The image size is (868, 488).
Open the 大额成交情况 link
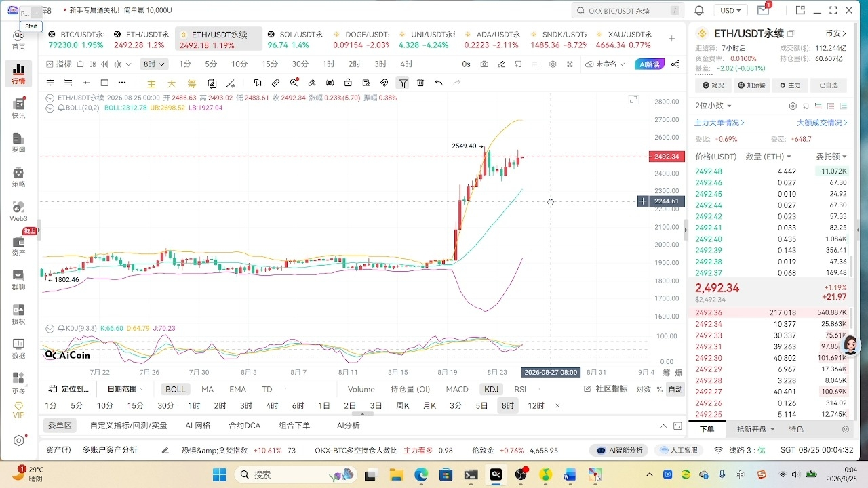pyautogui.click(x=822, y=123)
